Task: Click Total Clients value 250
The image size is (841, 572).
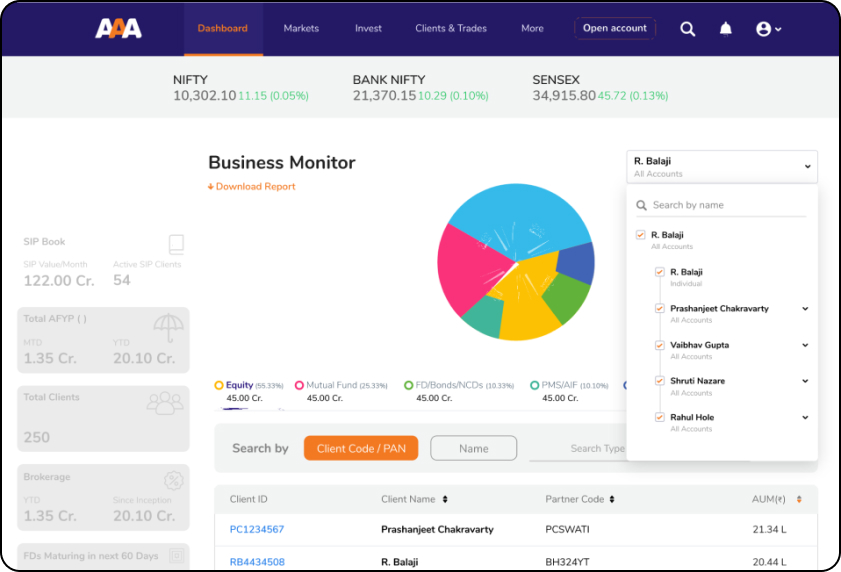Action: pos(36,437)
